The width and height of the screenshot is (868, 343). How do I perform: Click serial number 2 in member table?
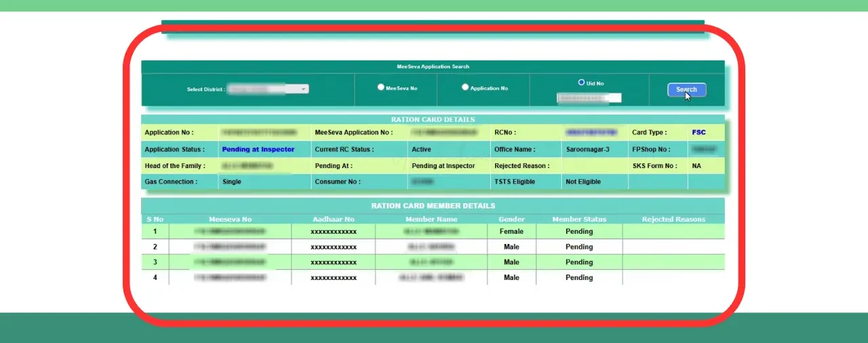coord(155,247)
